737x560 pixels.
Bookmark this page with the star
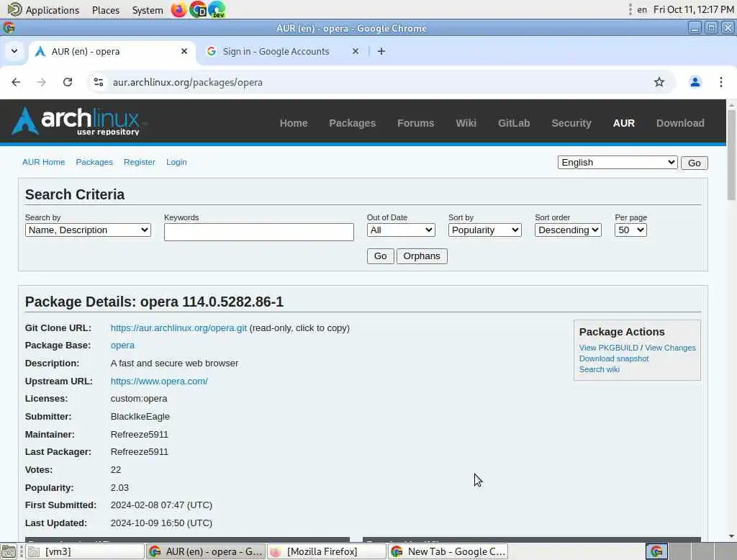[x=659, y=82]
